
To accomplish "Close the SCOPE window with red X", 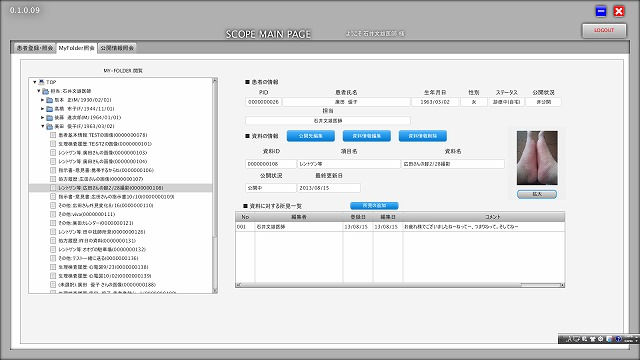I will tap(619, 11).
